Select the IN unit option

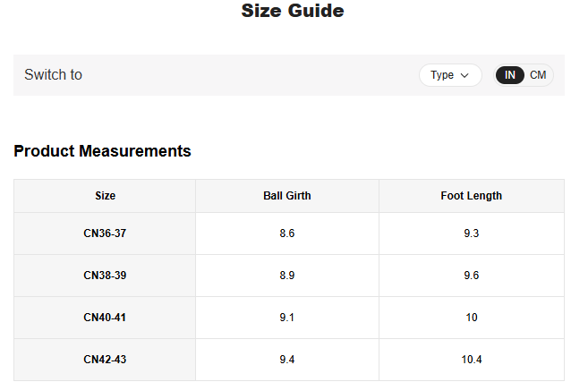coord(510,75)
